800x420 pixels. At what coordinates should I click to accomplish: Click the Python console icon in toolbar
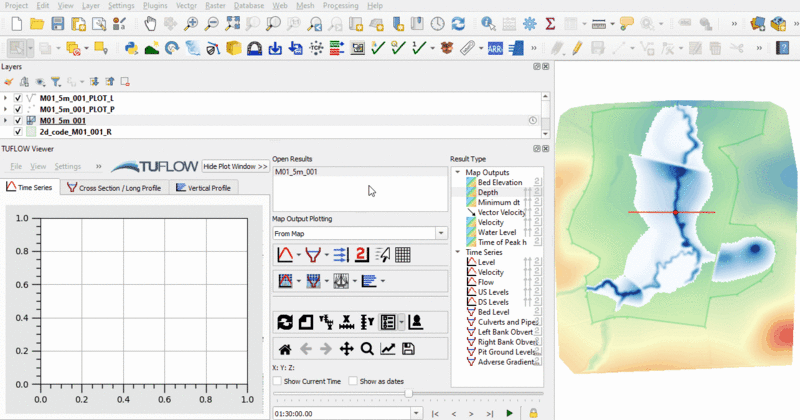click(x=131, y=47)
